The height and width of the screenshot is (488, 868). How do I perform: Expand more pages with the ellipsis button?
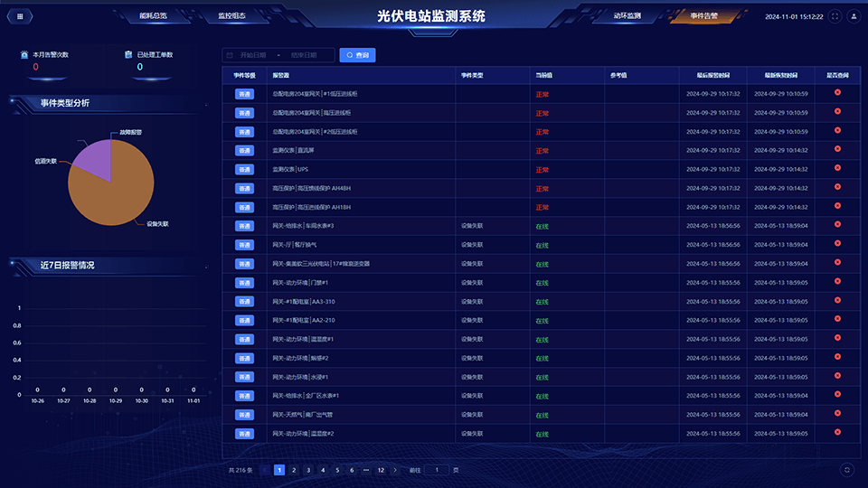[x=365, y=470]
